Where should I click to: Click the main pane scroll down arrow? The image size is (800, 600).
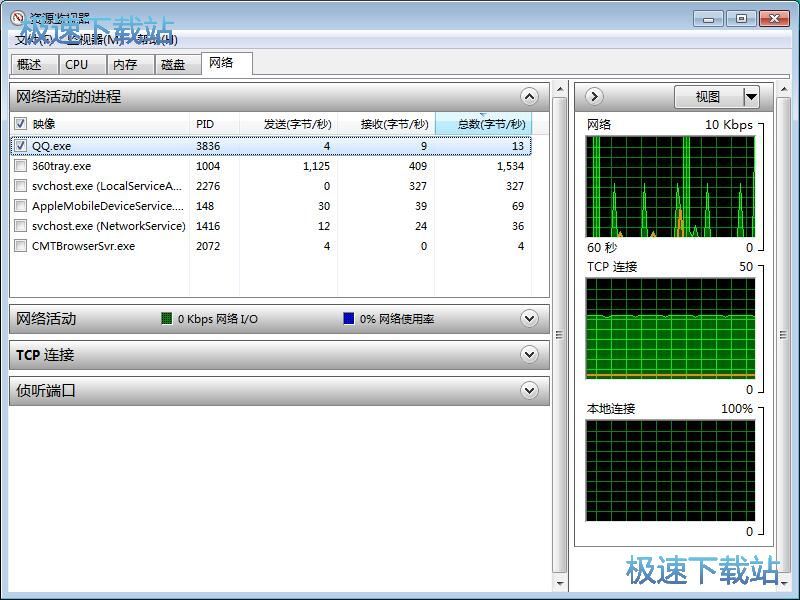[560, 583]
